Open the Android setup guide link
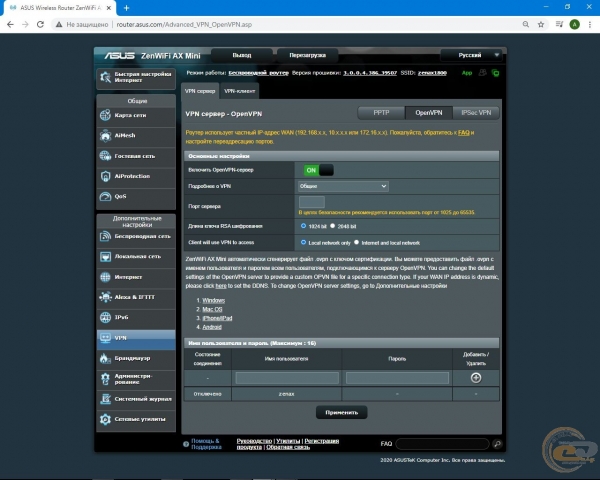The height and width of the screenshot is (480, 600). [212, 327]
